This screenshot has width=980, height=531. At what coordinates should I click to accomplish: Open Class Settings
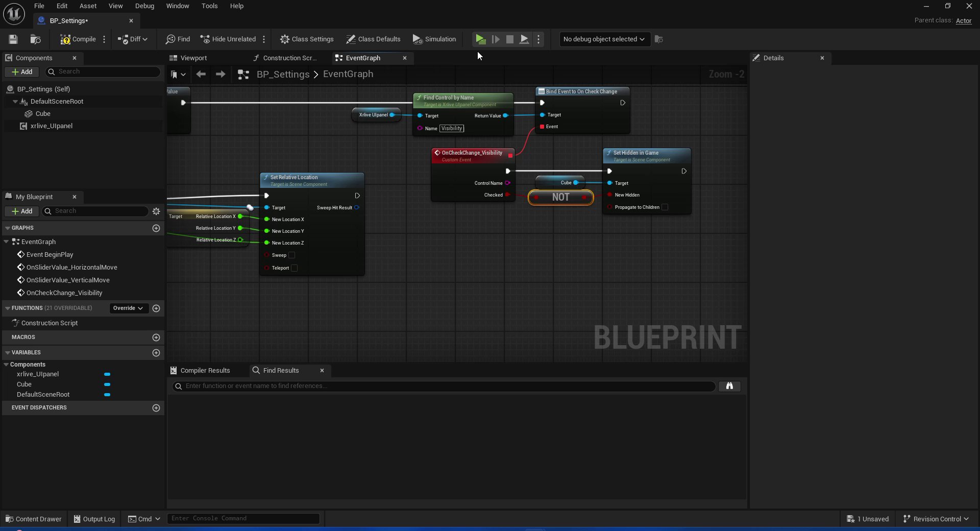[307, 39]
